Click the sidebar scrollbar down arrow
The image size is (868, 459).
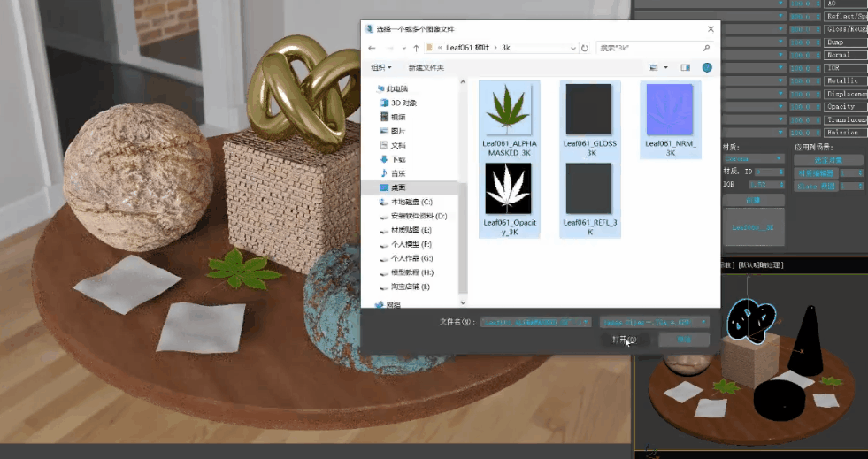point(463,302)
